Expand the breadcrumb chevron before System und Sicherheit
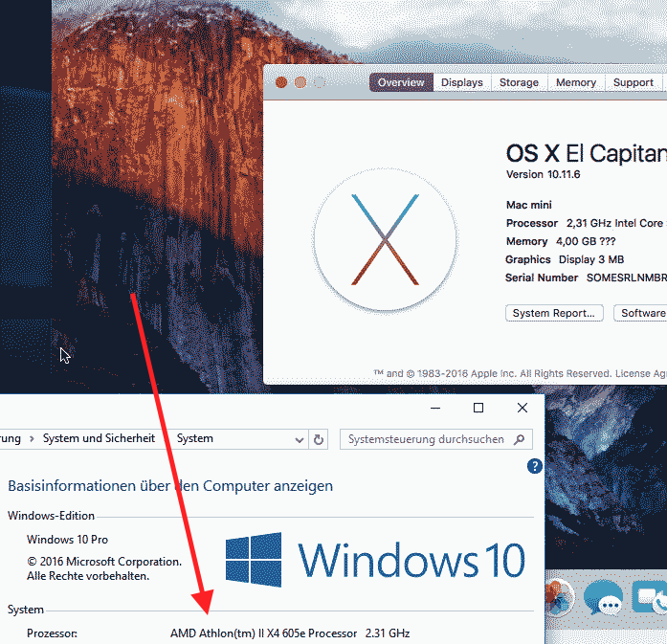Image resolution: width=667 pixels, height=644 pixels. point(32,438)
